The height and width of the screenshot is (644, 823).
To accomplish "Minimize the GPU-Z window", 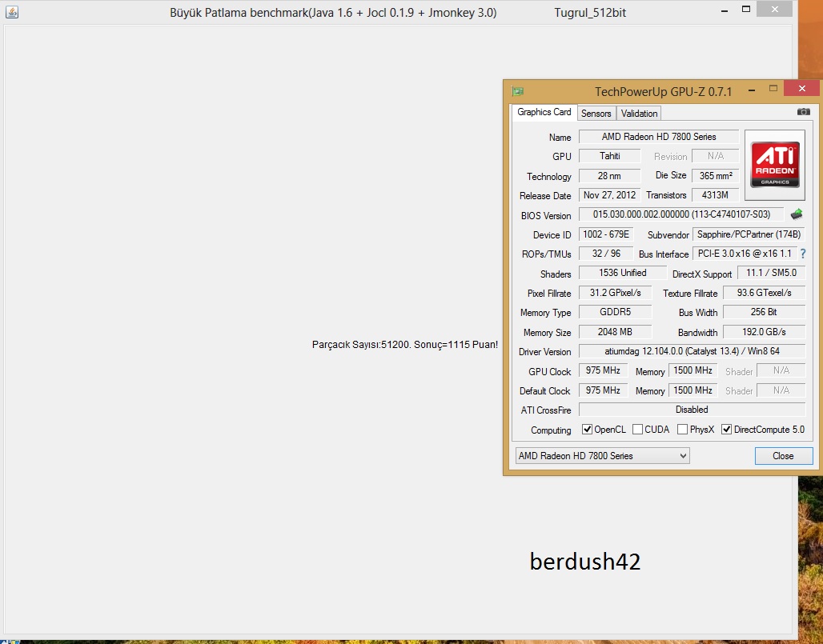I will (752, 90).
